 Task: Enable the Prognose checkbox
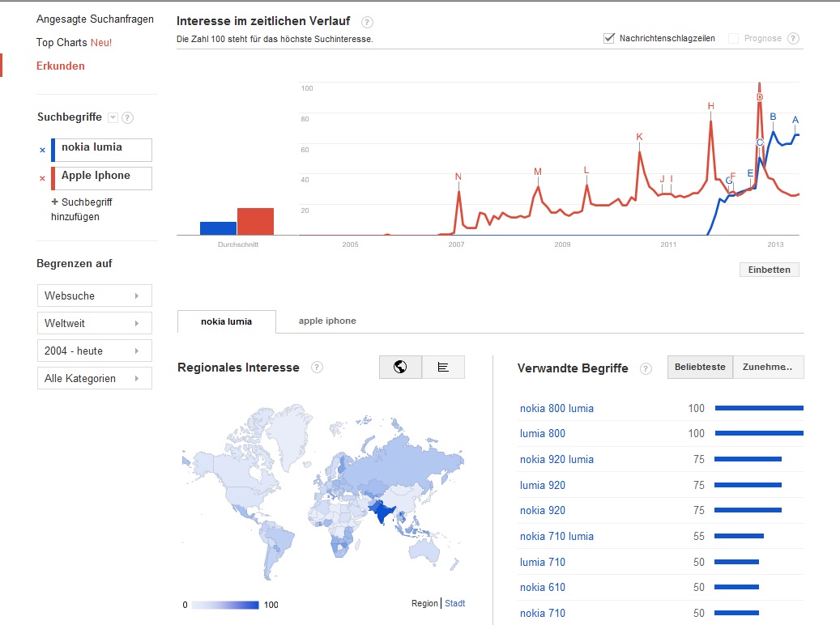[x=734, y=38]
